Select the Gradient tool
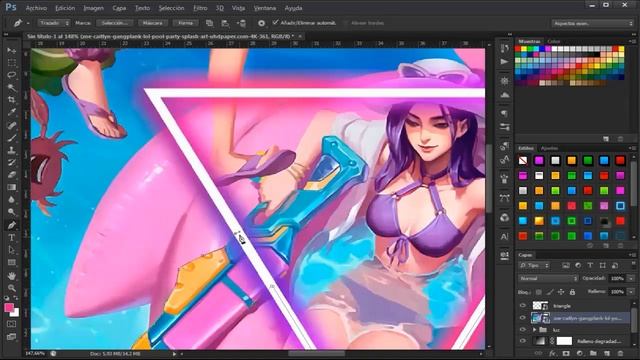 coord(11,187)
